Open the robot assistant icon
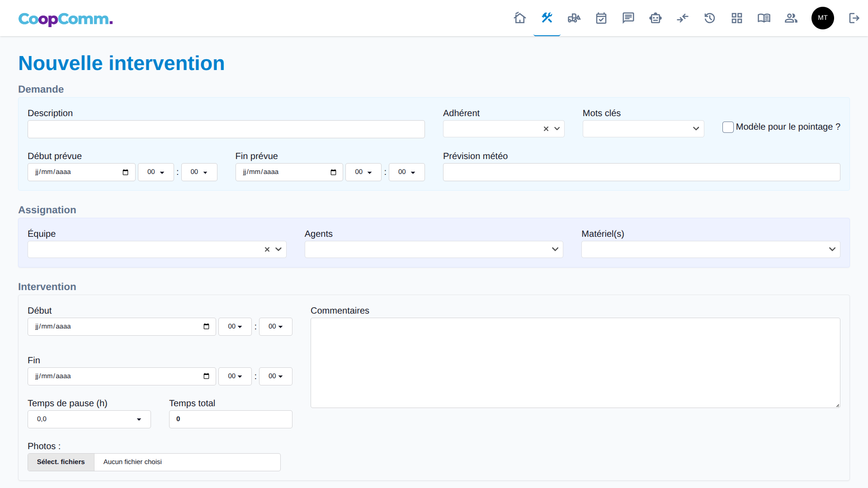This screenshot has height=488, width=868. tap(656, 18)
